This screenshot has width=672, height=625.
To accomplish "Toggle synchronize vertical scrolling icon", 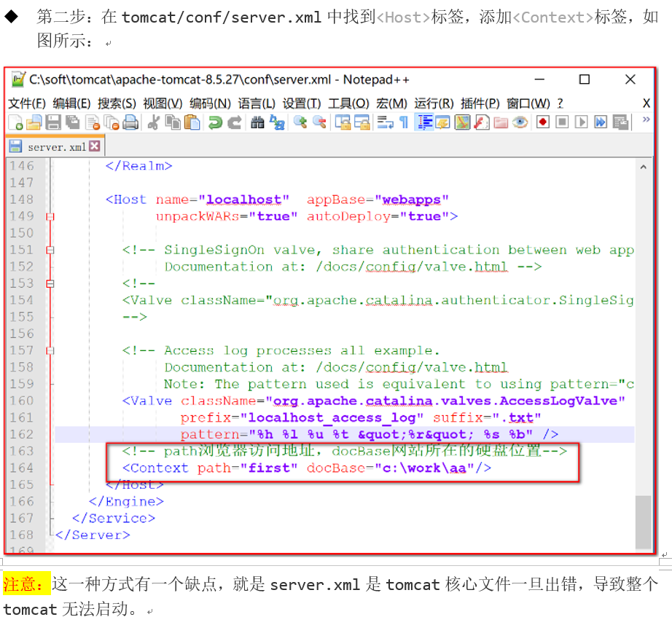I will point(343,122).
